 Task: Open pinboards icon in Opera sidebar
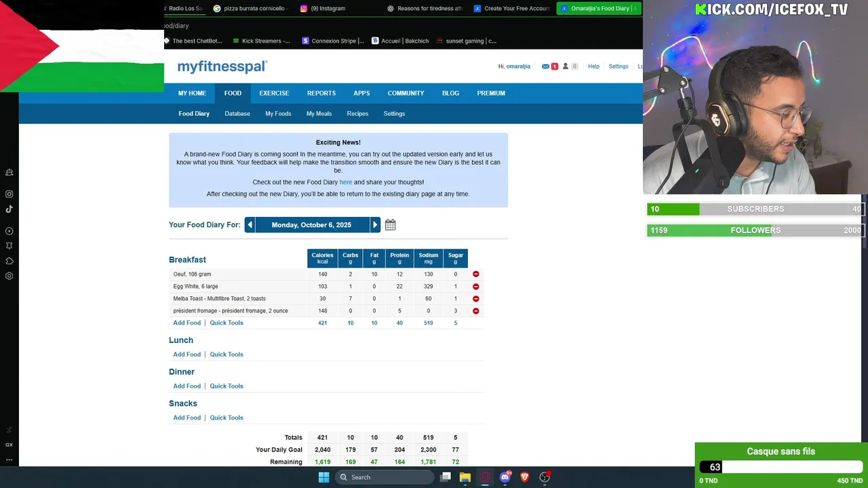point(9,246)
